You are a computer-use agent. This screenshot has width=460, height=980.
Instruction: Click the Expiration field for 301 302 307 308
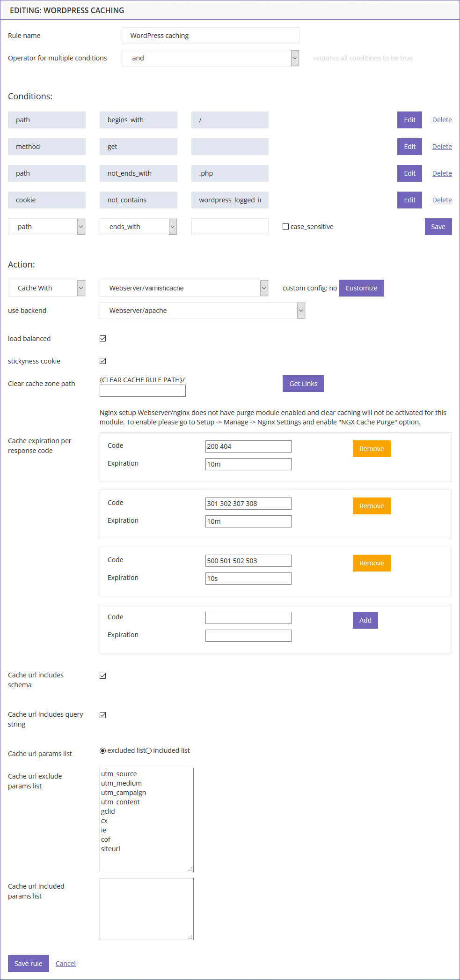coord(248,521)
